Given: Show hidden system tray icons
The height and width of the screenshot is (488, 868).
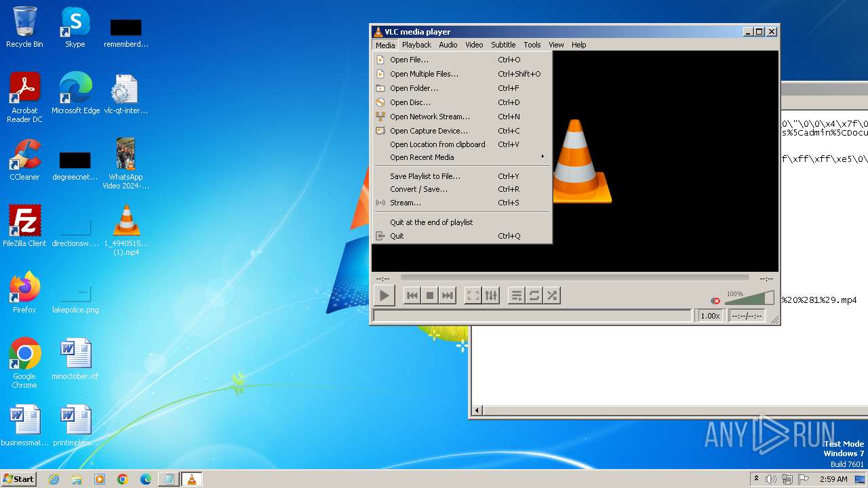Looking at the screenshot, I should pyautogui.click(x=756, y=479).
